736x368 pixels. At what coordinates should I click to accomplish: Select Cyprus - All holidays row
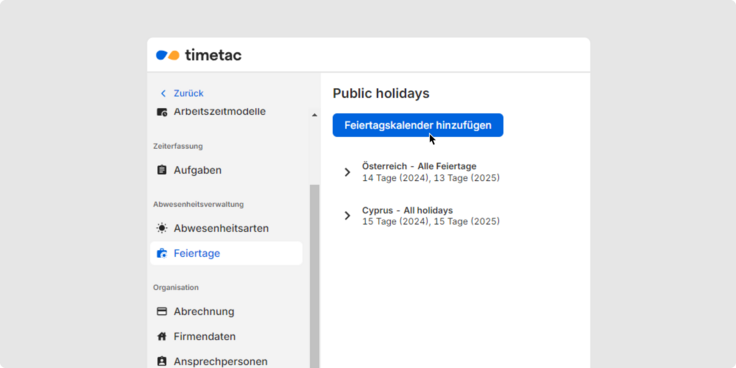click(x=430, y=216)
